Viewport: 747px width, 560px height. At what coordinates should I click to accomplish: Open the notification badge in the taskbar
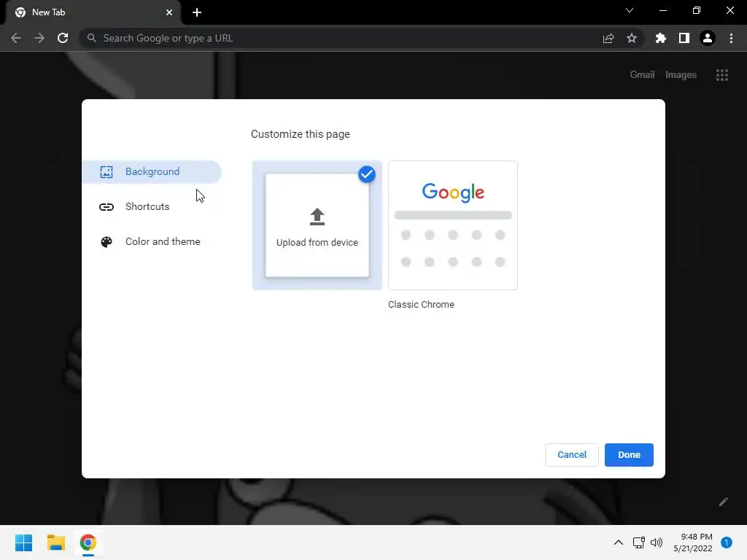727,542
